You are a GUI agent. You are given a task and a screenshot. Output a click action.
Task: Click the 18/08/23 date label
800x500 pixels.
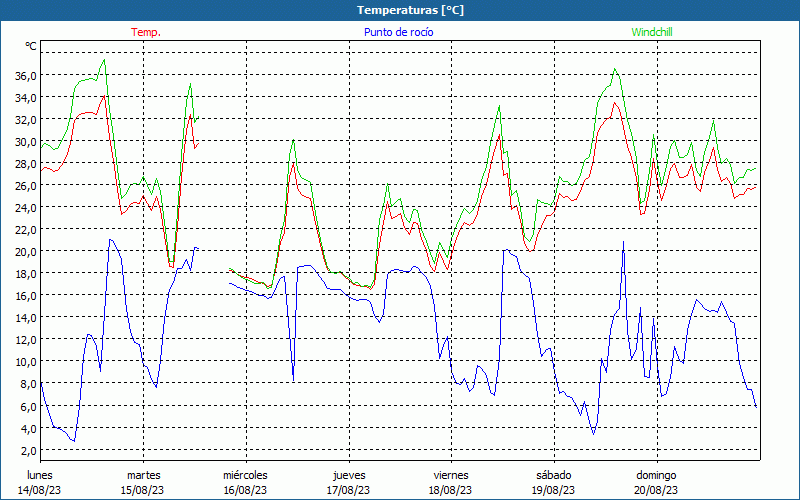(451, 490)
